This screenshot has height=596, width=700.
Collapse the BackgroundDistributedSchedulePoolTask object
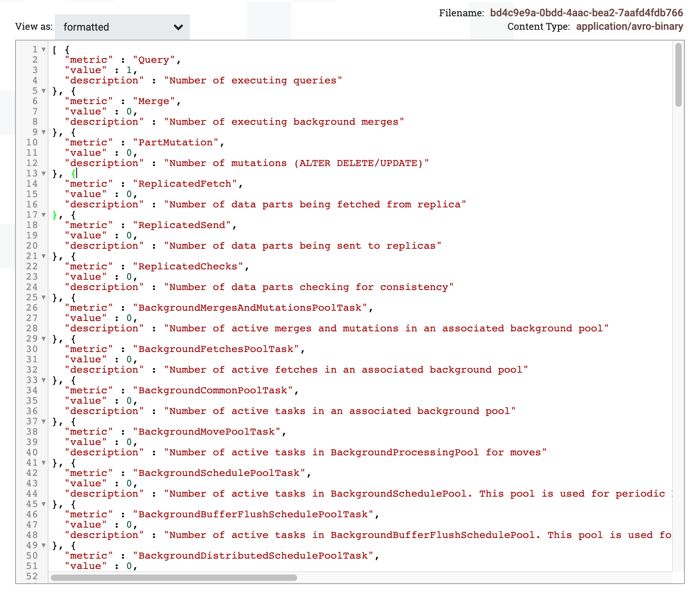pos(43,545)
